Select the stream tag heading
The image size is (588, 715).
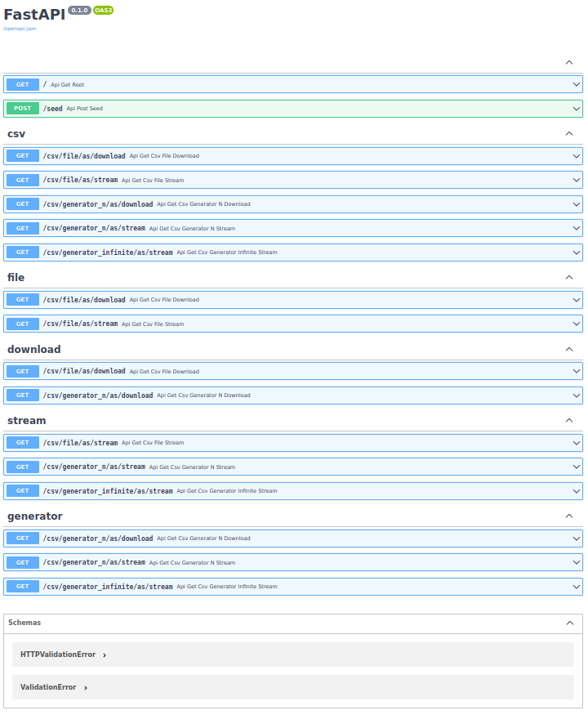point(27,421)
